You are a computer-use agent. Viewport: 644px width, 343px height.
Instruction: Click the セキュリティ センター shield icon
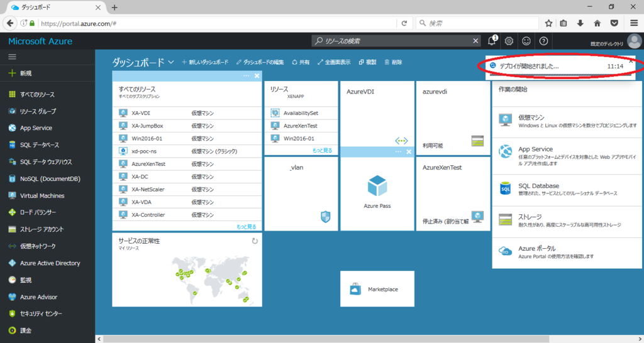(x=13, y=313)
